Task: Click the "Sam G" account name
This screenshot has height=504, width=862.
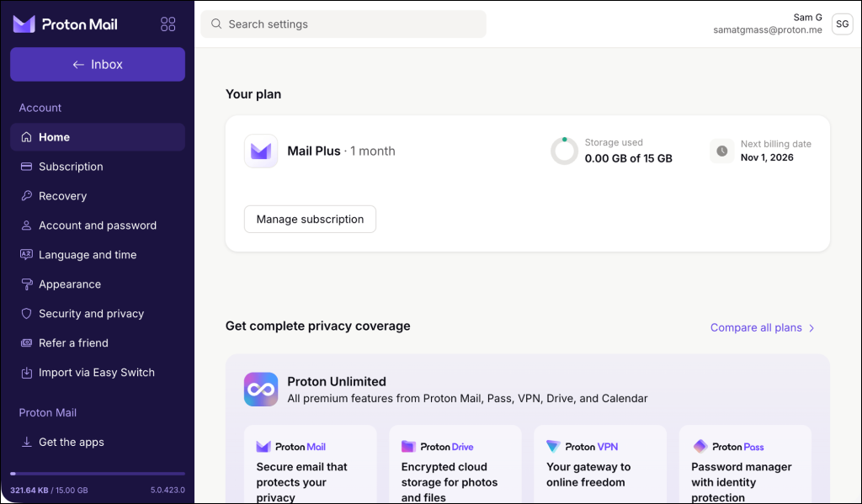Action: (x=807, y=18)
